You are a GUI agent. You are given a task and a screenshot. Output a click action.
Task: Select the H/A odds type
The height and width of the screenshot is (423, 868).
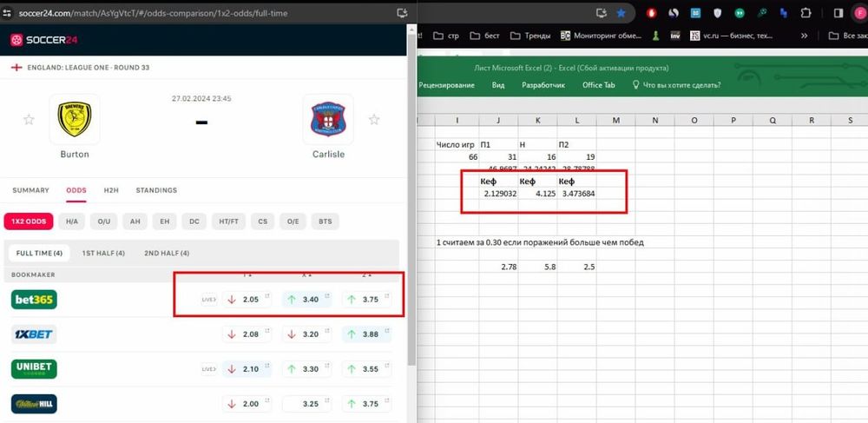tap(72, 221)
